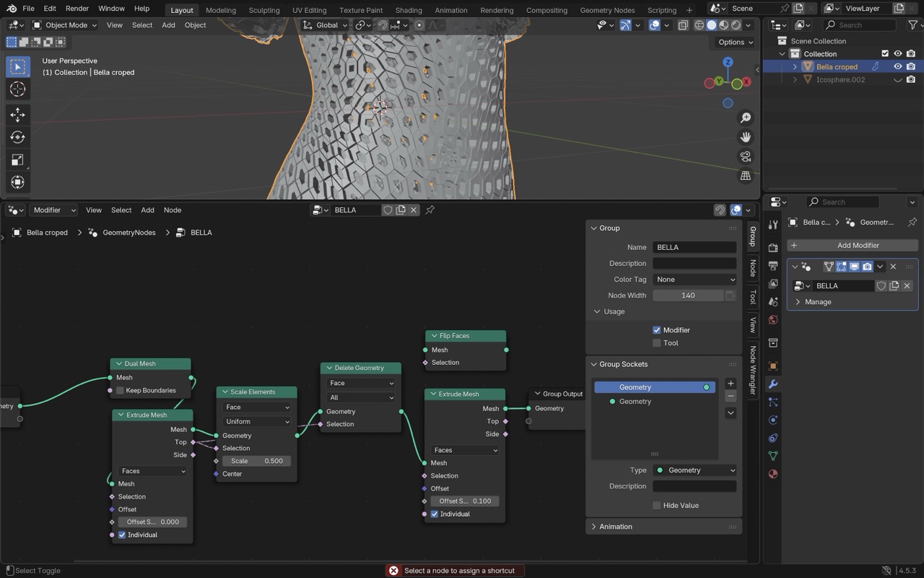Toggle camera view icon in viewport
This screenshot has width=924, height=578.
(x=746, y=156)
